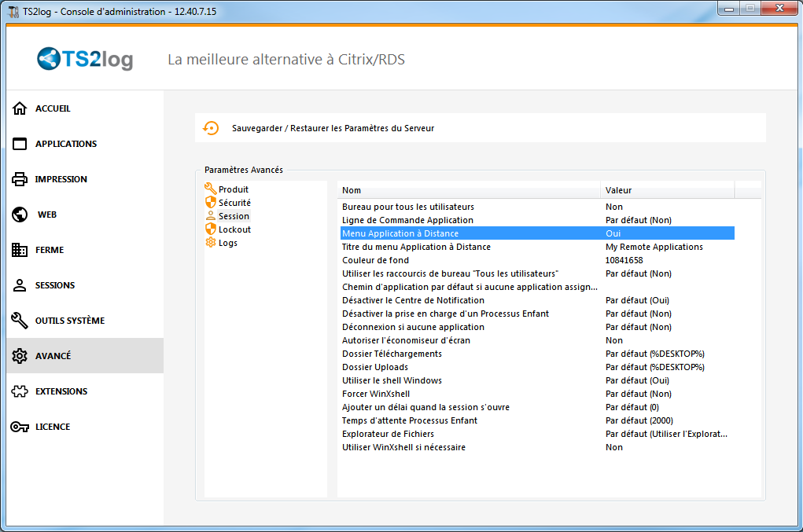
Task: Click the title bar application icon
Action: pyautogui.click(x=13, y=11)
